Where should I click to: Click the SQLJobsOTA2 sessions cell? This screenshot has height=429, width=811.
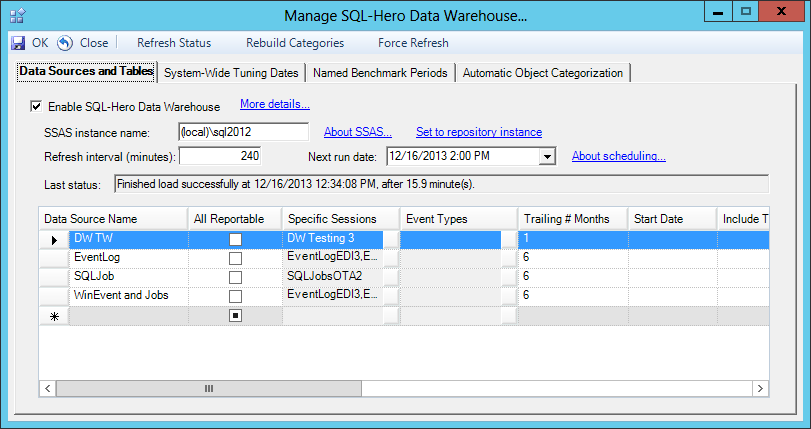tap(333, 277)
